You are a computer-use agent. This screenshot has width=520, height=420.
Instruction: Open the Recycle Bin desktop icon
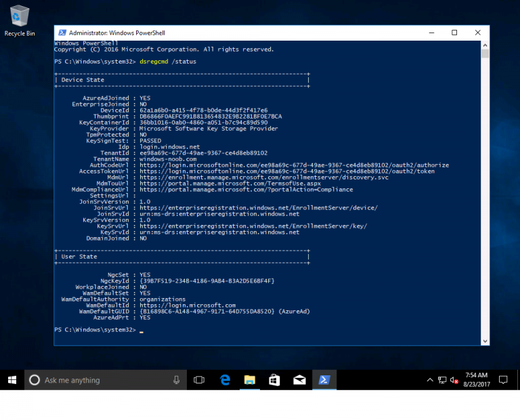pos(20,19)
